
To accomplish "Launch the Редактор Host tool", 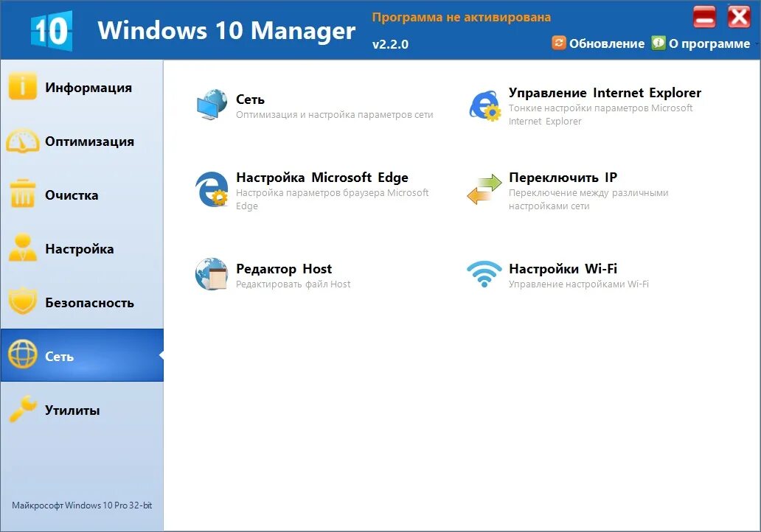I will [284, 269].
